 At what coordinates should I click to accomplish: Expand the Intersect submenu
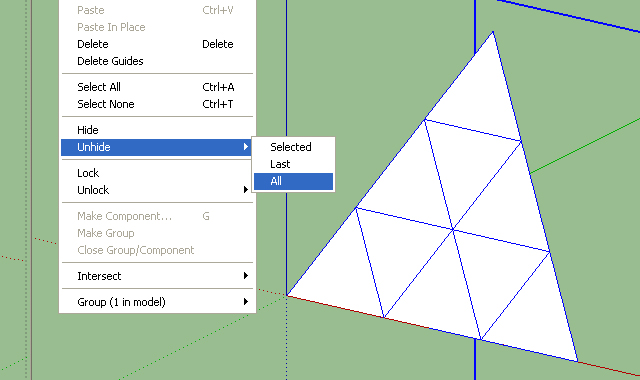157,276
